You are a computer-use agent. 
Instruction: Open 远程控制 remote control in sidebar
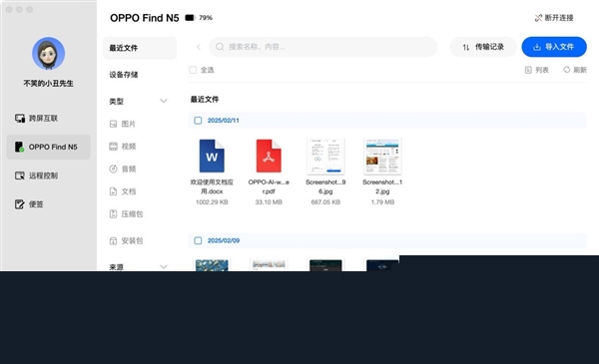click(x=36, y=176)
